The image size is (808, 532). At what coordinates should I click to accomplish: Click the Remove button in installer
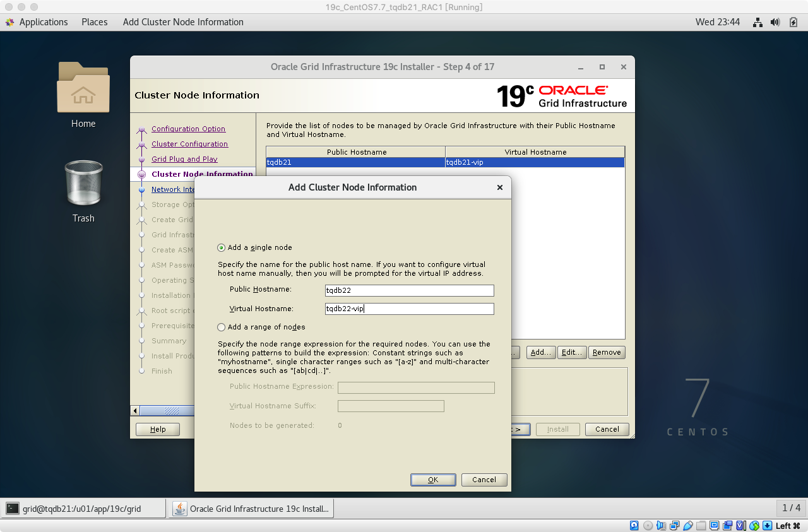click(607, 352)
